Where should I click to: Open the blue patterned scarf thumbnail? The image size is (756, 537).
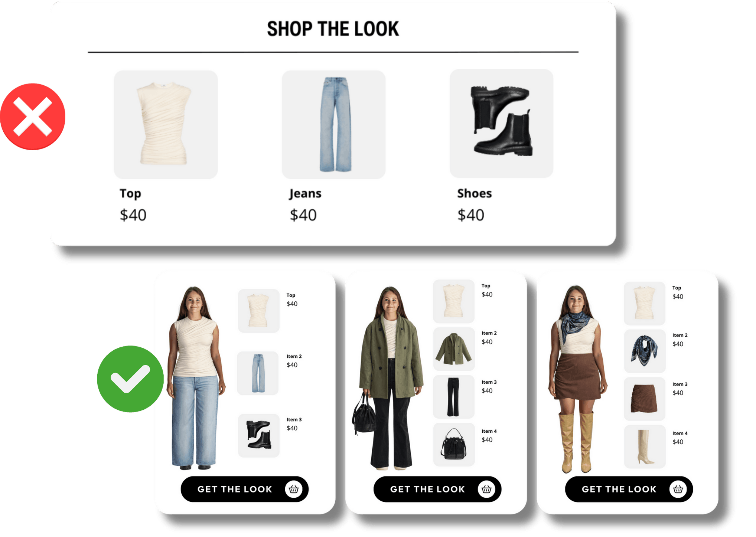645,351
